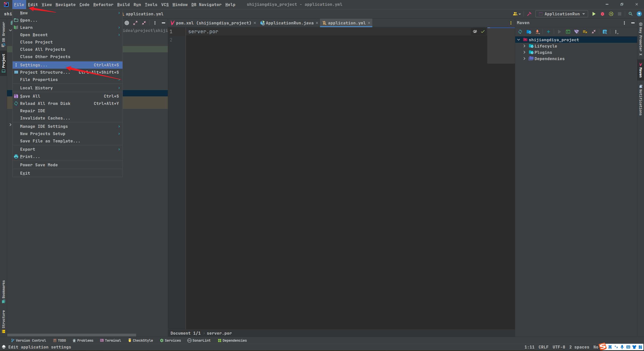Open Problems tool window
Screen dimensions: 644x351
(83, 340)
